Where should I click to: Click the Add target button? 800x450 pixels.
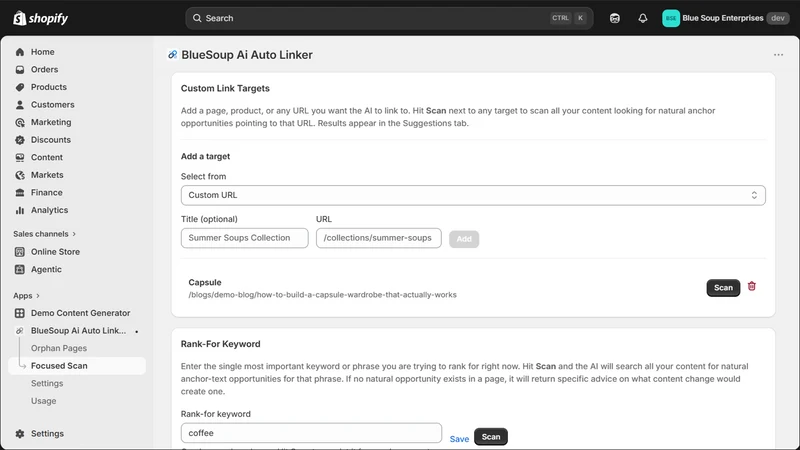pyautogui.click(x=464, y=239)
